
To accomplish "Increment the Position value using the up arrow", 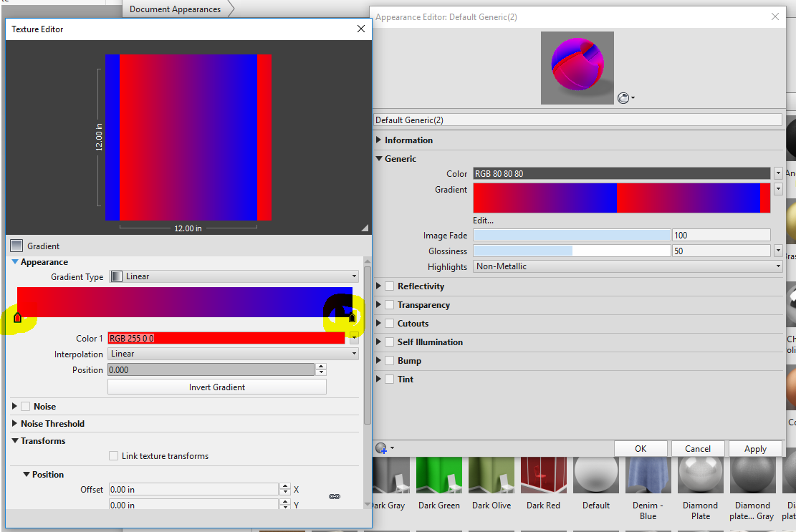I will coord(320,366).
